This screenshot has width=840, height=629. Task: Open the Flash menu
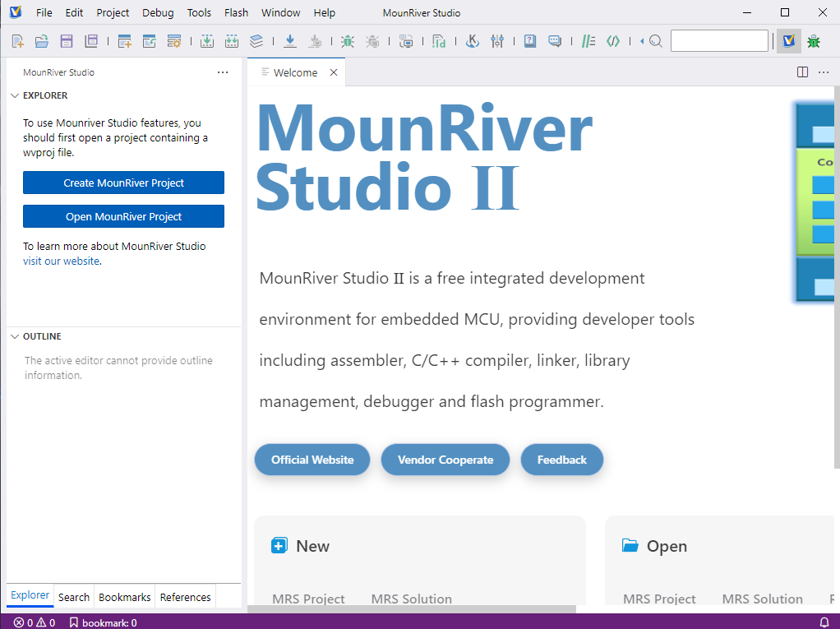click(x=236, y=13)
